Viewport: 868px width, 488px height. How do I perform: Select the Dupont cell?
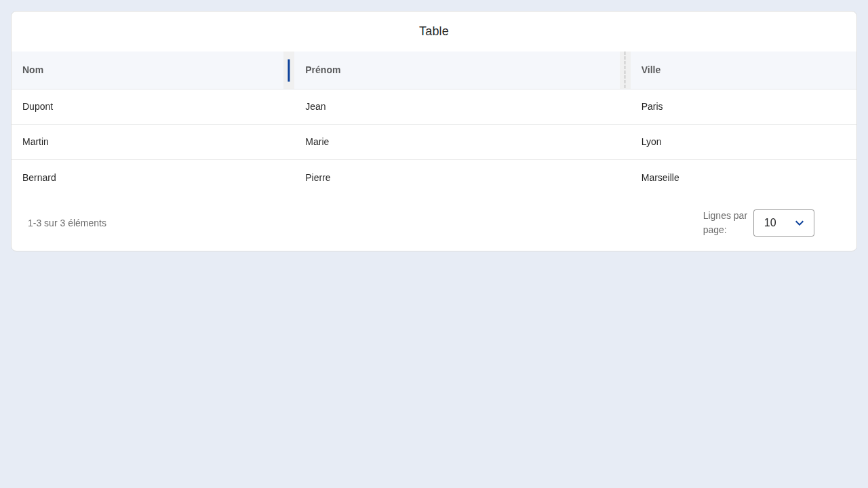click(x=37, y=106)
